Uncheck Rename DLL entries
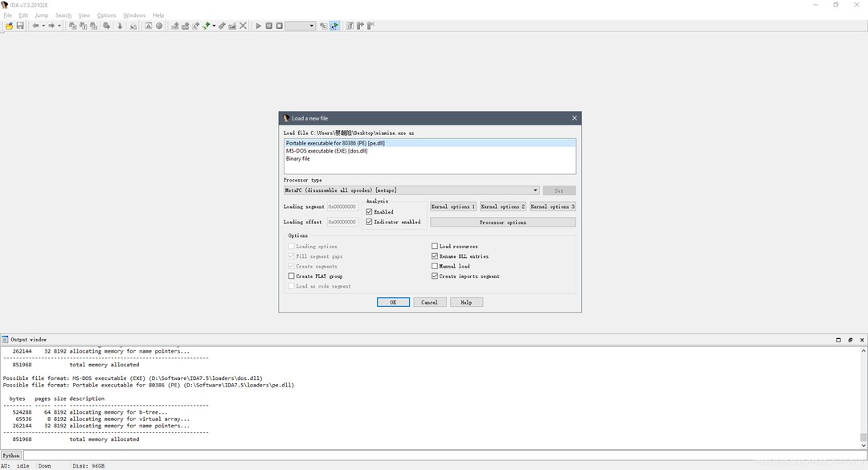The width and height of the screenshot is (868, 470). click(x=435, y=256)
